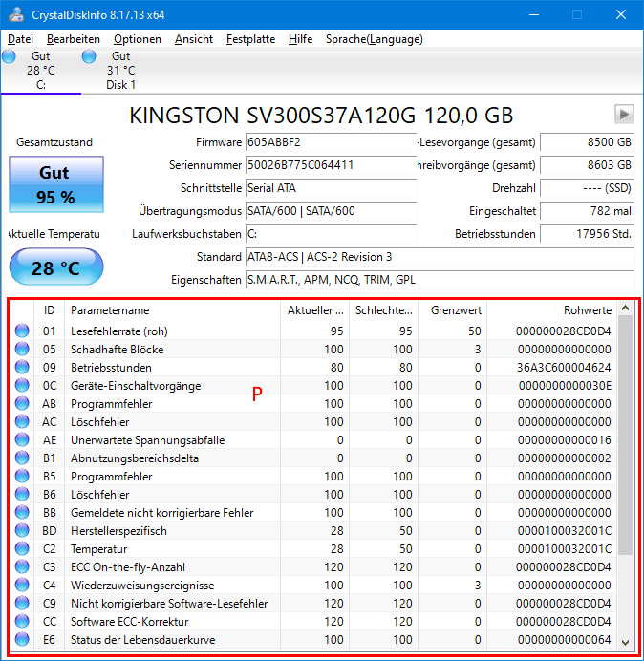Click the Rohwerte column header

click(x=551, y=310)
